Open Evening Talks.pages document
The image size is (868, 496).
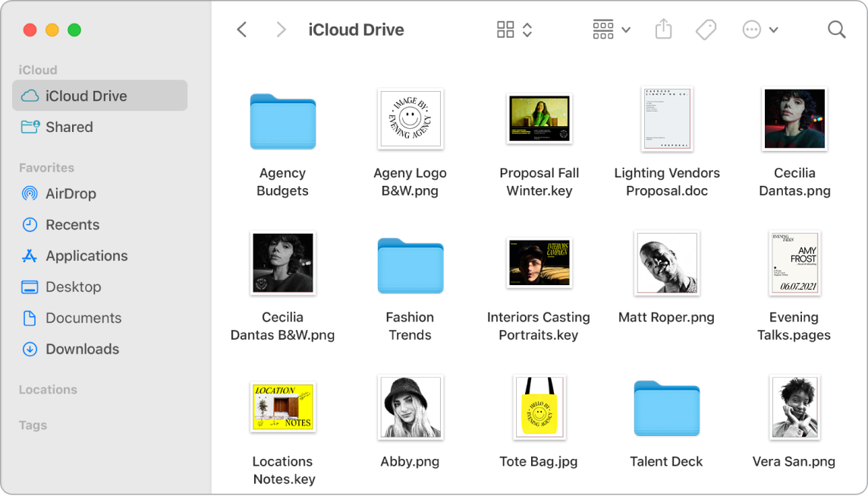point(794,263)
